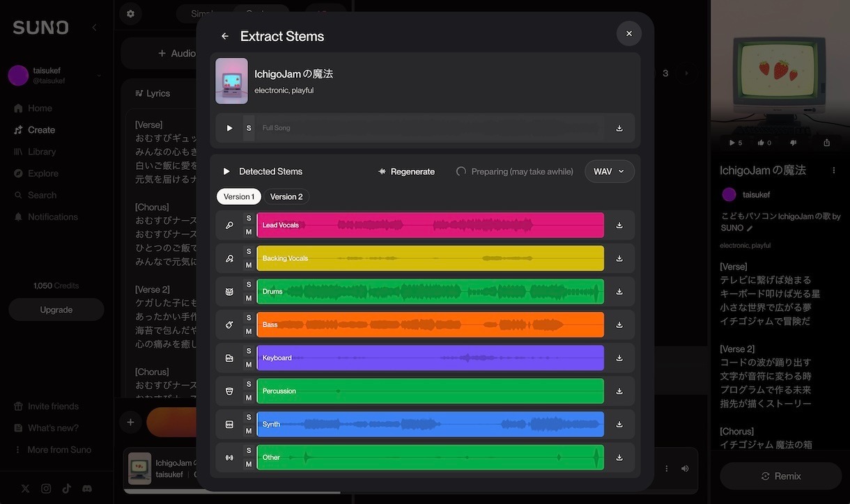Click the keyboard icon on Keyboard row

(x=229, y=358)
